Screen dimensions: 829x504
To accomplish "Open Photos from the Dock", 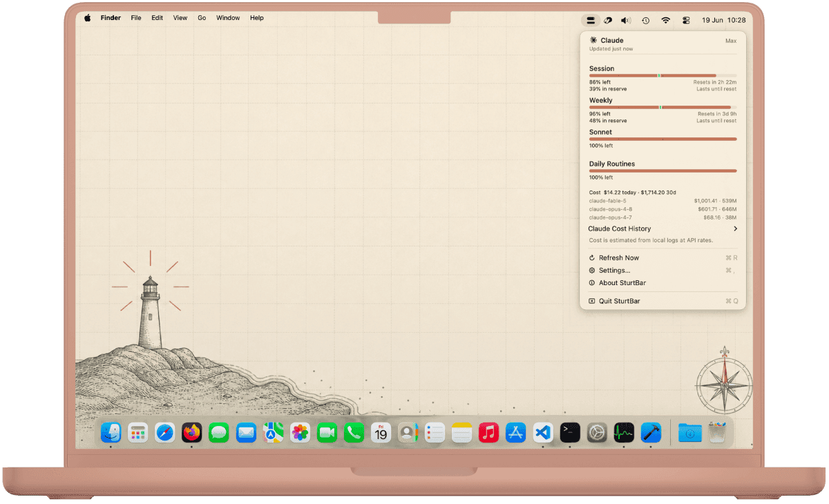I will tap(300, 433).
